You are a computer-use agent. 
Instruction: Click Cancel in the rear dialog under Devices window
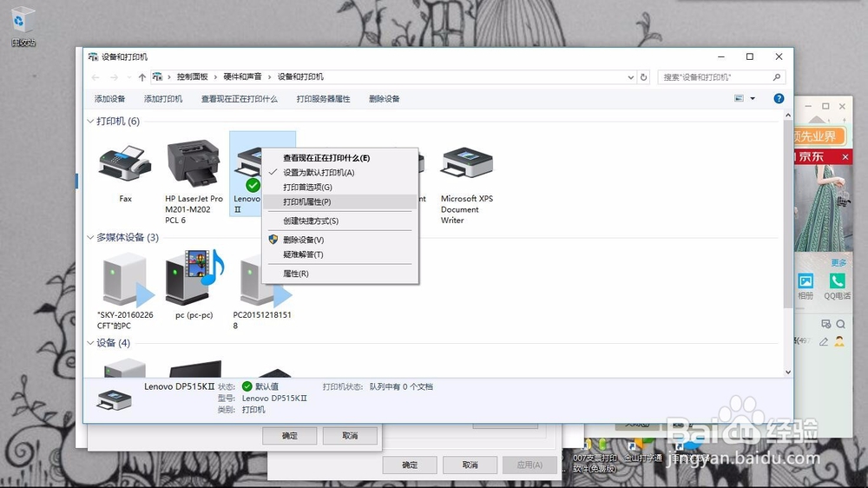pyautogui.click(x=350, y=436)
